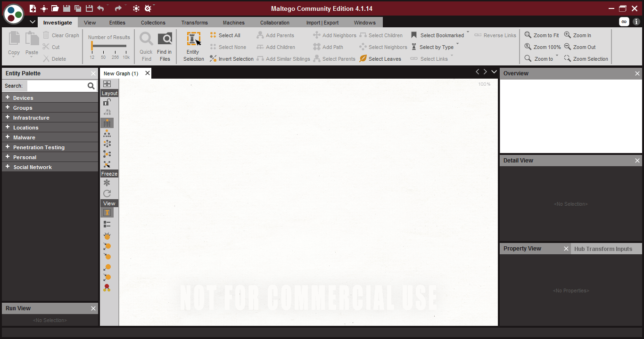The width and height of the screenshot is (644, 339).
Task: Click the undo arrow in title bar
Action: tap(100, 8)
